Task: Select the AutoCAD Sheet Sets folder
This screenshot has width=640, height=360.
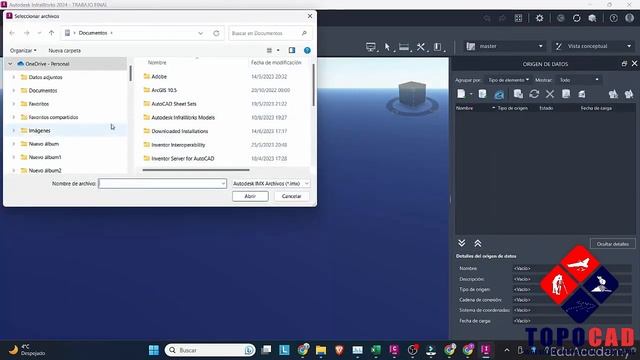Action: (174, 104)
